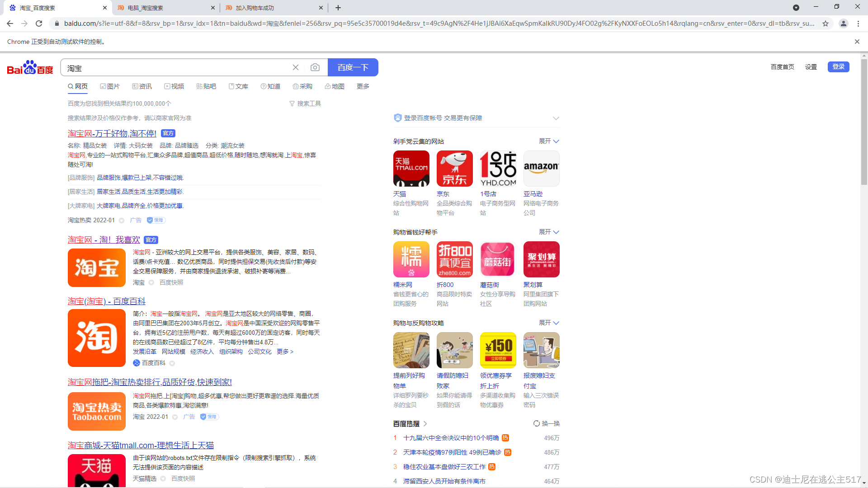Switch to the 贴吧 search tab

(206, 86)
